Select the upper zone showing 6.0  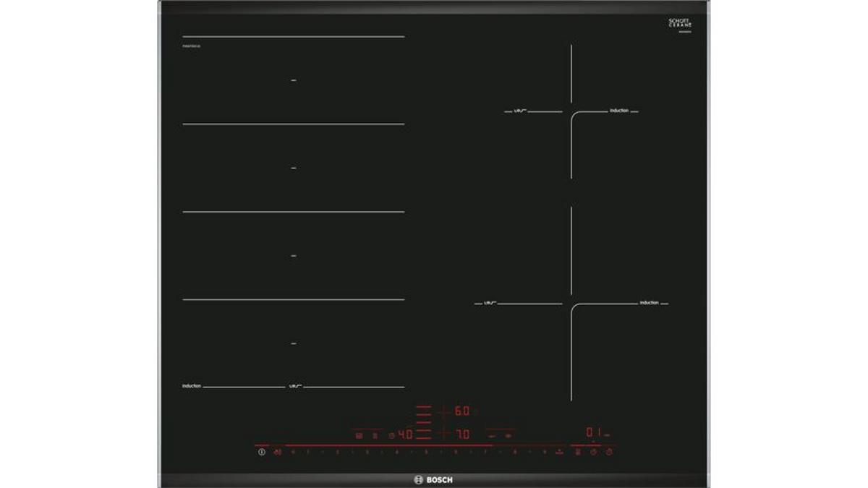(462, 411)
